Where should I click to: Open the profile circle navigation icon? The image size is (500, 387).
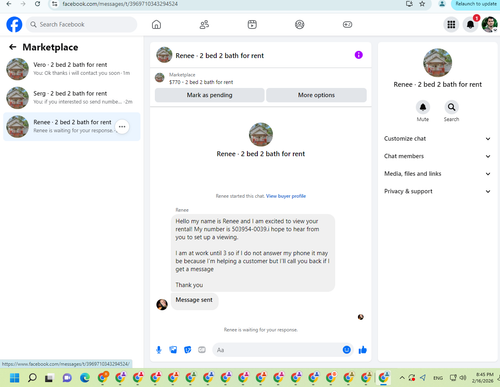click(x=300, y=24)
